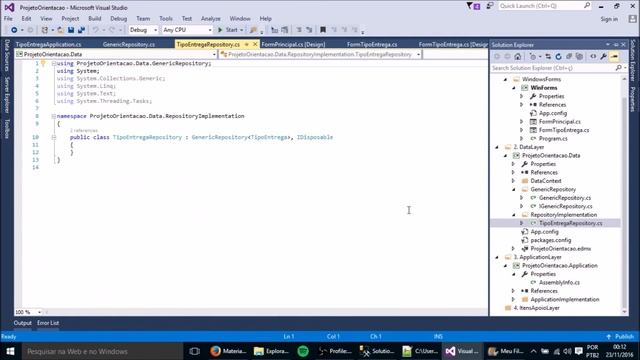
Task: Expand the ProjetoOrientacao.edmx node
Action: click(513, 249)
